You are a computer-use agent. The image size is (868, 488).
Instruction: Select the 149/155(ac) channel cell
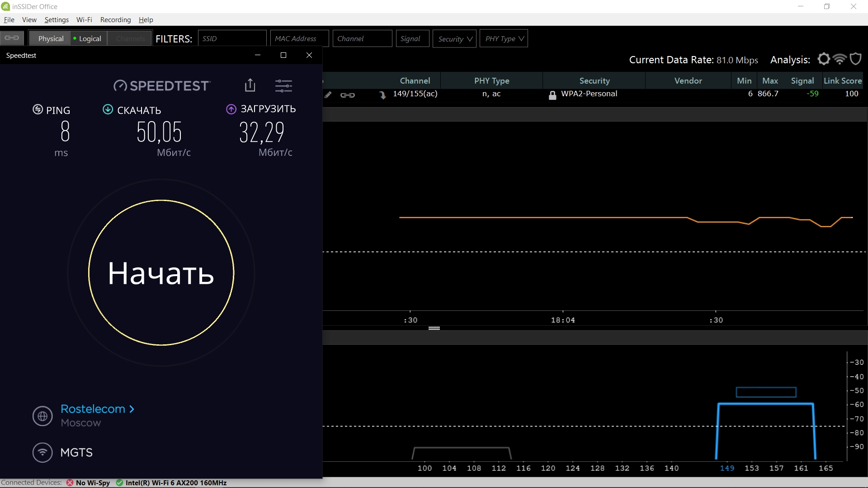[x=415, y=94]
